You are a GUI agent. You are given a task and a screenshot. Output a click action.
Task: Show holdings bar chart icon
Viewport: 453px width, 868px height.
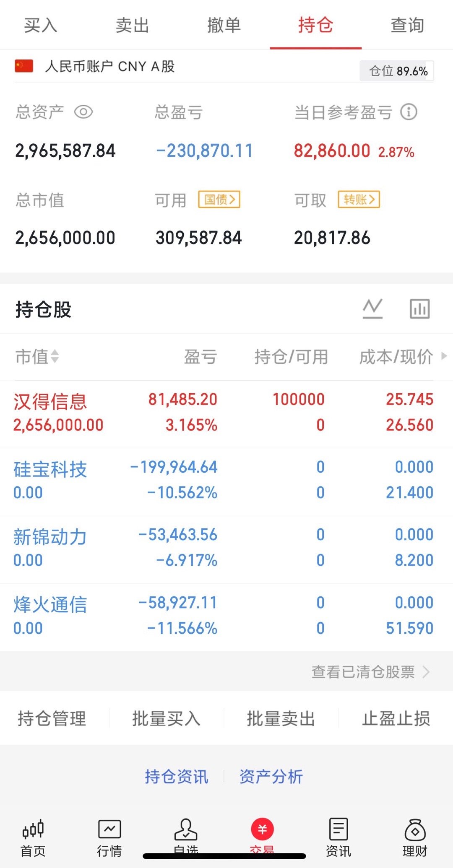pos(420,308)
